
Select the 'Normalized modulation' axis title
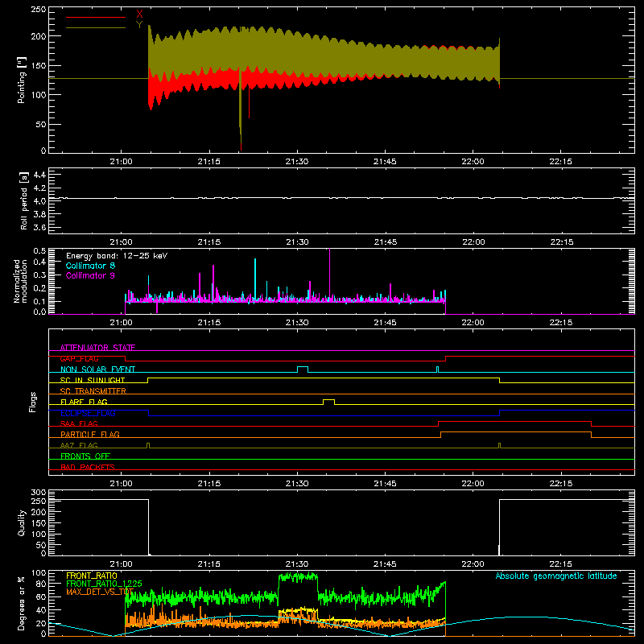click(20, 281)
